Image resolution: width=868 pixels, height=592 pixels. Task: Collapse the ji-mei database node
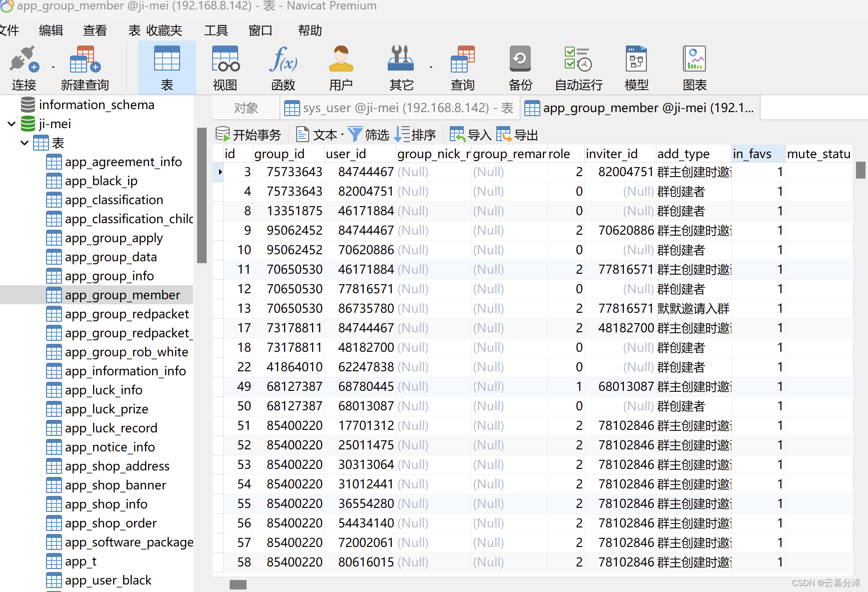(12, 124)
